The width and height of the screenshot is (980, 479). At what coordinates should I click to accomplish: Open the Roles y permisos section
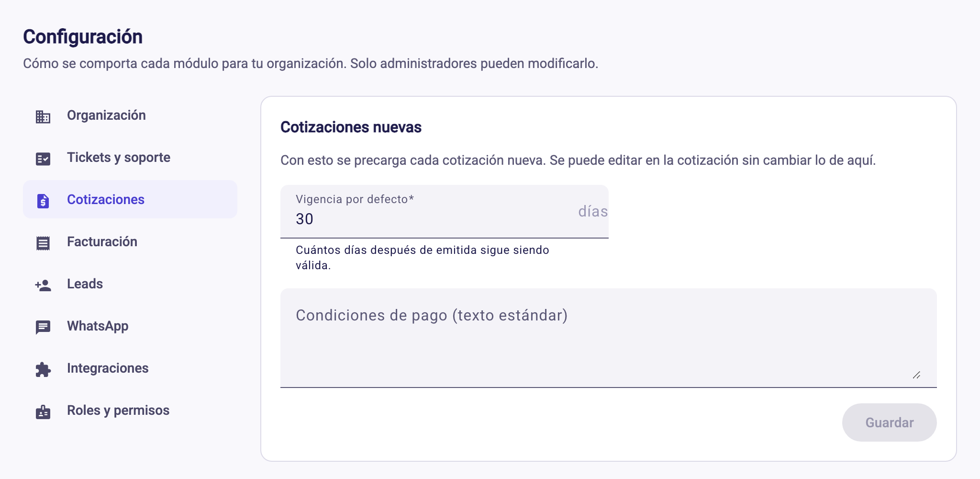(130, 410)
